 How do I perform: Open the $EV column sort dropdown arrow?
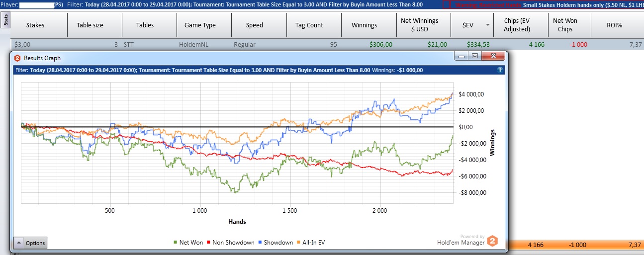click(x=487, y=25)
